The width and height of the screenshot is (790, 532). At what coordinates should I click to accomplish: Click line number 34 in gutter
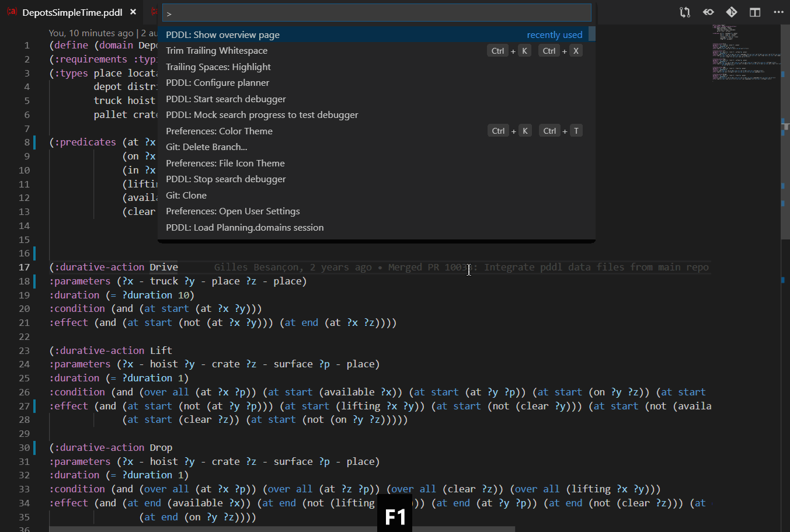pyautogui.click(x=24, y=503)
